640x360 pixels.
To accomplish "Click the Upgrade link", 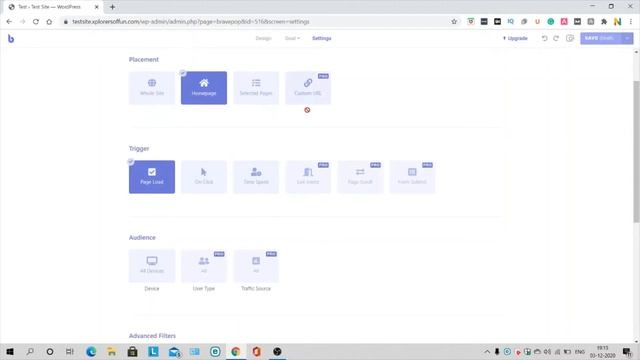I will (515, 38).
